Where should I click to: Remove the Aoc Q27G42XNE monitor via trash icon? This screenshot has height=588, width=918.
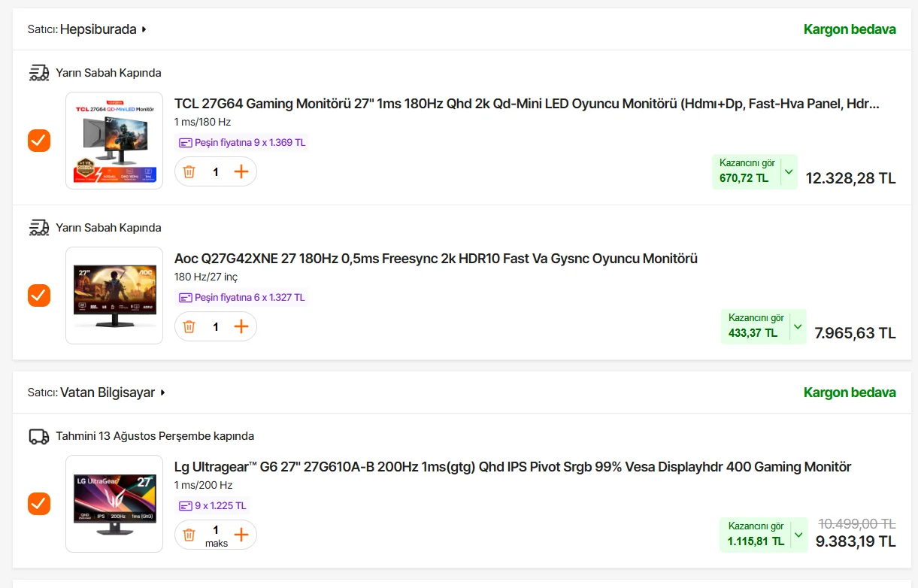[x=189, y=326]
